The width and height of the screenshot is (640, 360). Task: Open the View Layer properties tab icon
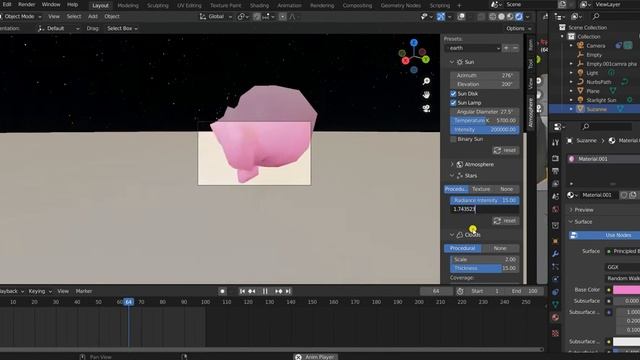click(x=555, y=184)
